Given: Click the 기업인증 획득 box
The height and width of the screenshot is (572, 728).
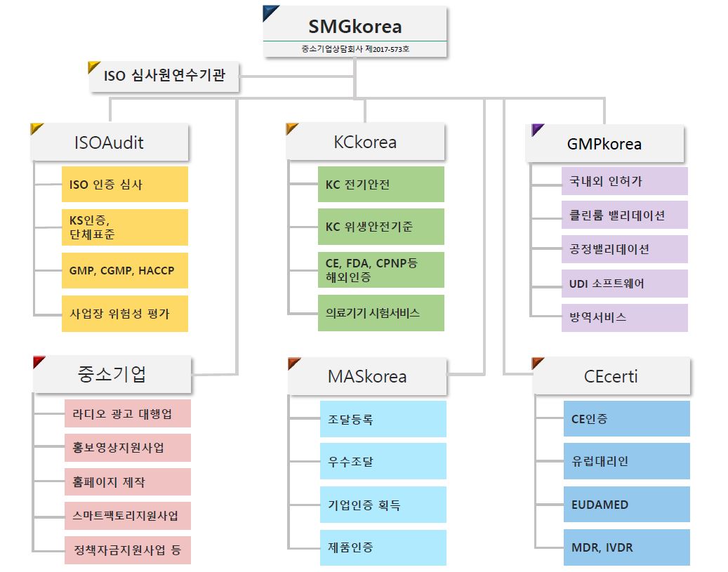Looking at the screenshot, I should click(383, 505).
